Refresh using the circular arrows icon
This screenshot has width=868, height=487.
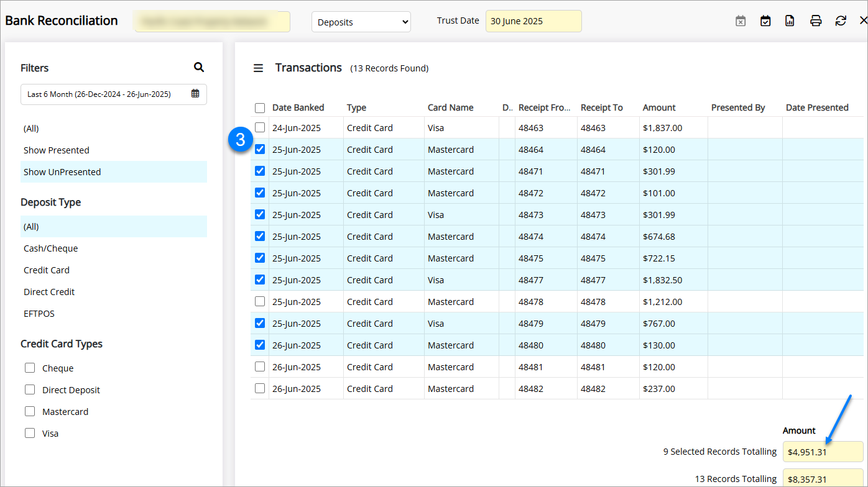click(x=841, y=21)
